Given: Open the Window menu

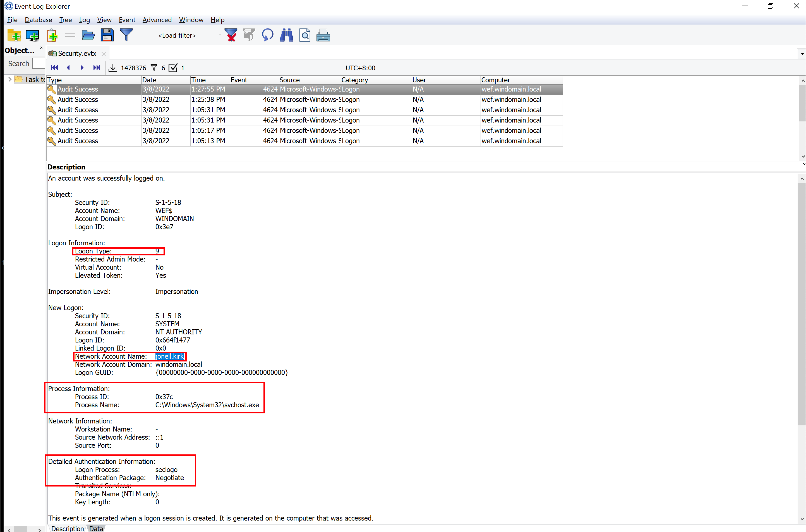Looking at the screenshot, I should click(x=191, y=20).
